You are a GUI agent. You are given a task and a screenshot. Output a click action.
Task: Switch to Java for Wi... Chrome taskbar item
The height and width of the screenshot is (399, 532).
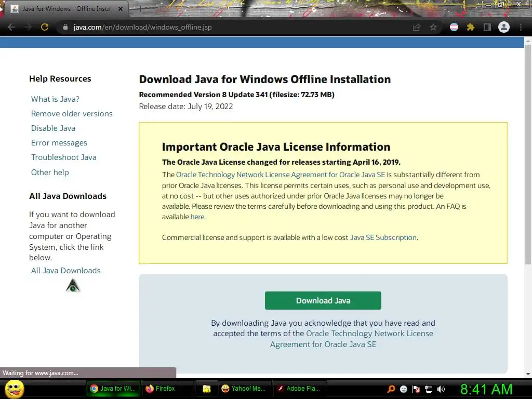coord(113,389)
